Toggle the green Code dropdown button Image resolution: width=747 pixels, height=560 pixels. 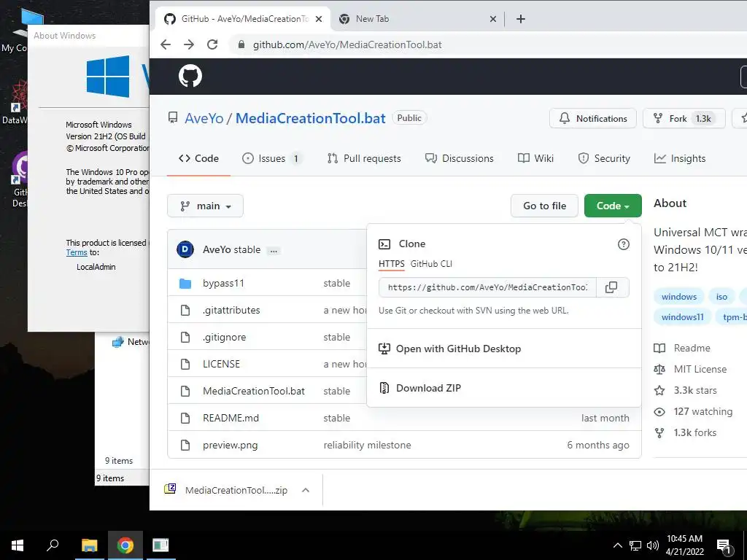click(x=613, y=206)
